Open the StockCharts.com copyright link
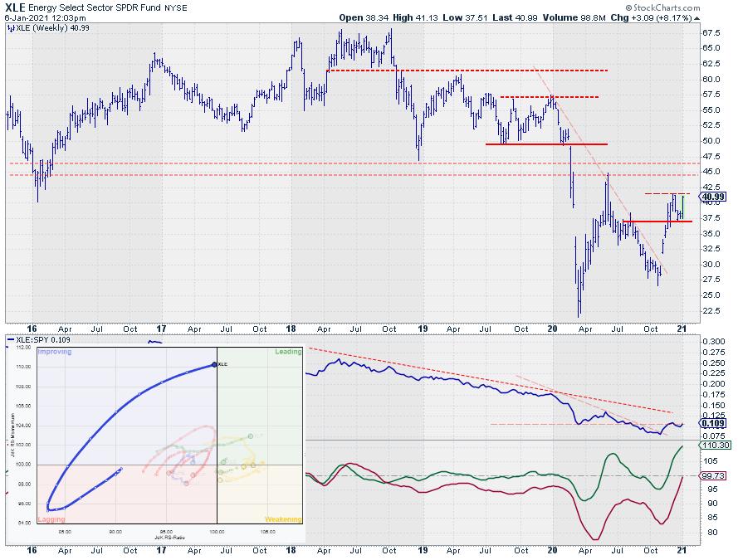Viewport: 738px width, 560px height. click(x=662, y=7)
